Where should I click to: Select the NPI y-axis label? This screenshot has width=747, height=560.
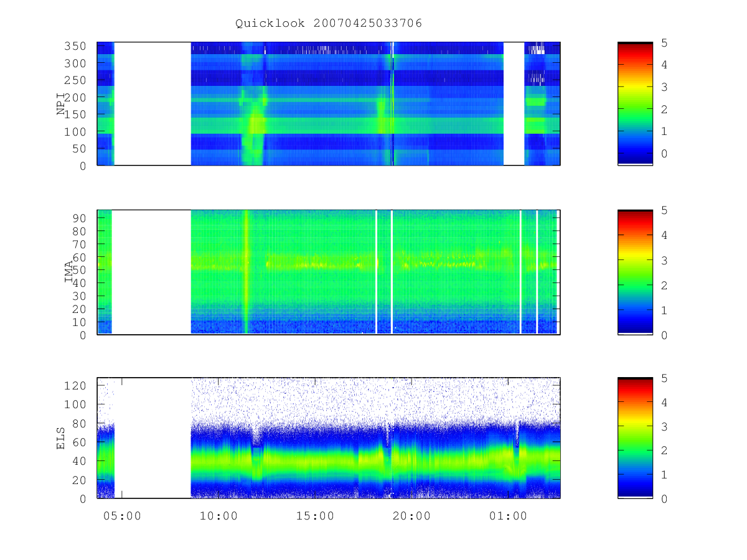tap(62, 104)
